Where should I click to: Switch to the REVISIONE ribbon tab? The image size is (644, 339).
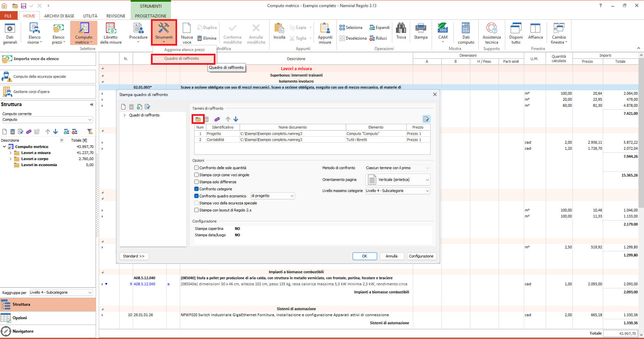tap(116, 16)
